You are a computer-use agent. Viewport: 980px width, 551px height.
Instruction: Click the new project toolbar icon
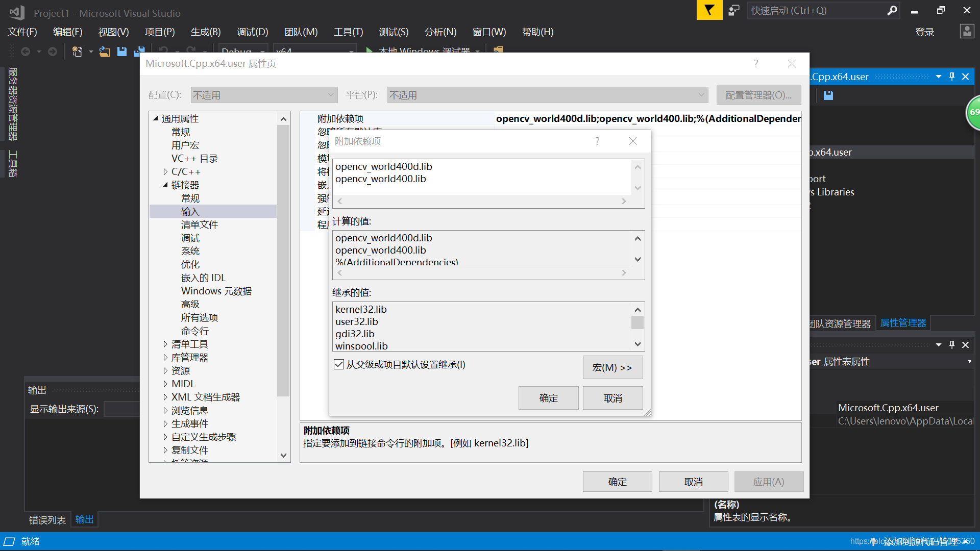coord(77,52)
